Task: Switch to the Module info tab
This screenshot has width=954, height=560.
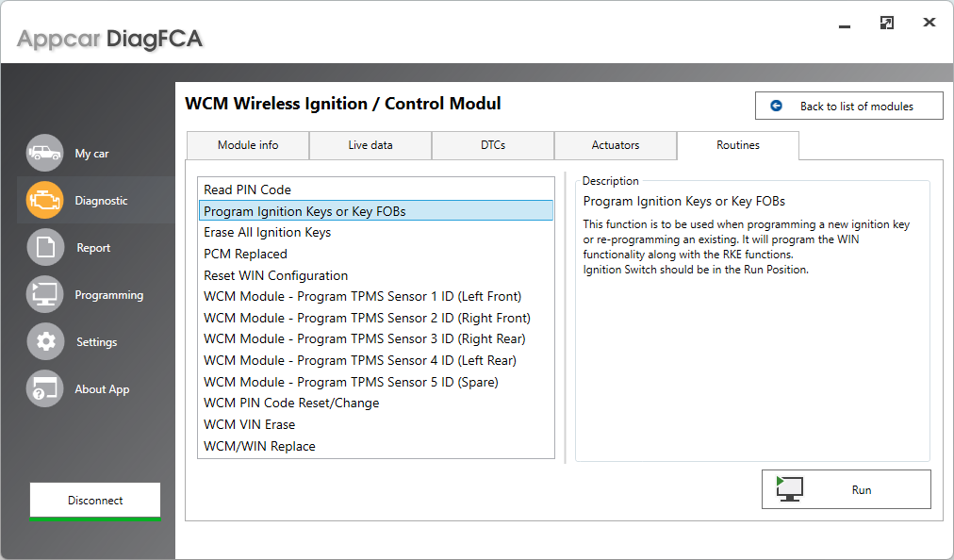Action: pos(247,145)
